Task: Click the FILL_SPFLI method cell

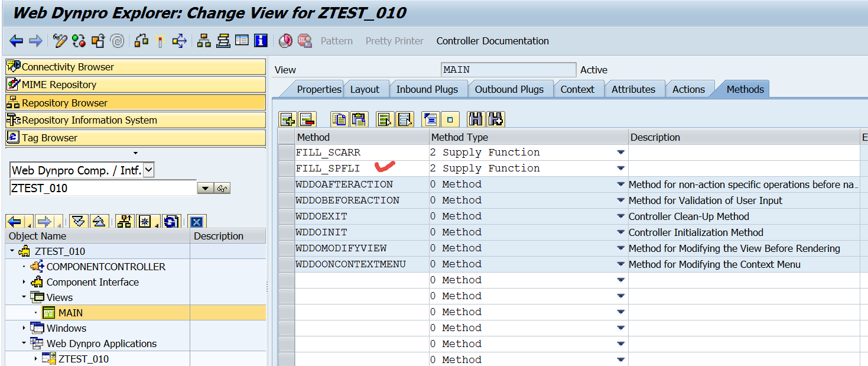Action: [362, 169]
